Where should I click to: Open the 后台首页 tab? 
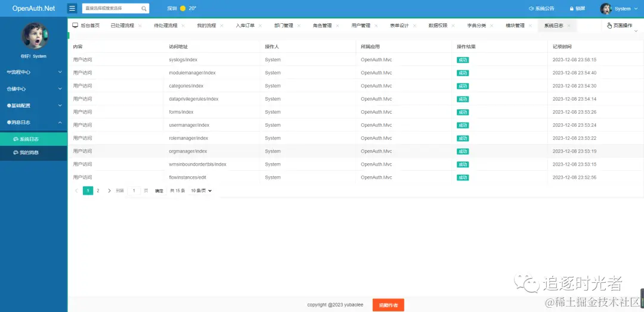point(86,26)
